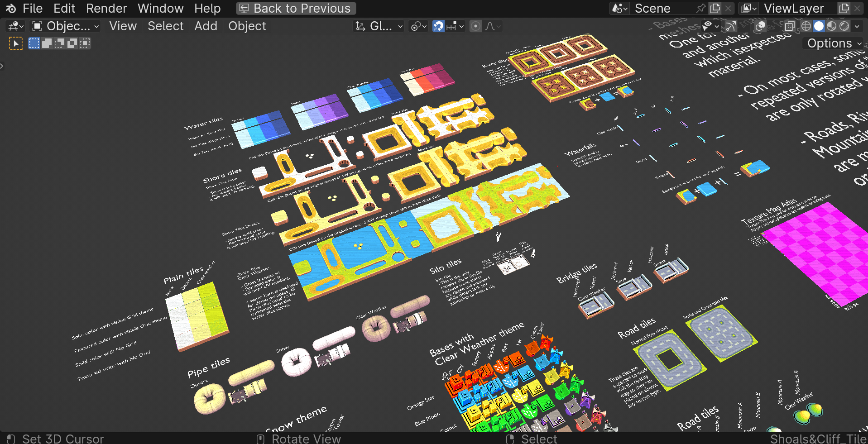Choose the Set new selection mode
The height and width of the screenshot is (444, 868).
point(34,43)
